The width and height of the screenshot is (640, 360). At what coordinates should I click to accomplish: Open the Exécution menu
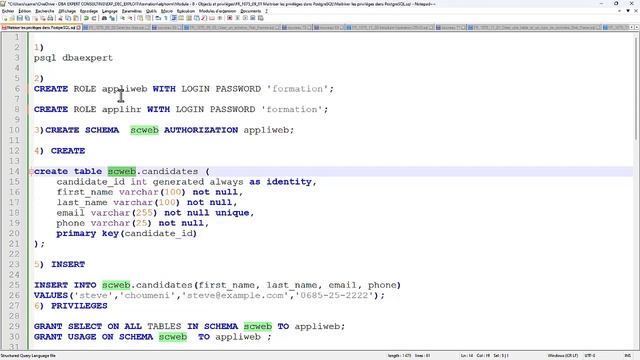click(186, 11)
